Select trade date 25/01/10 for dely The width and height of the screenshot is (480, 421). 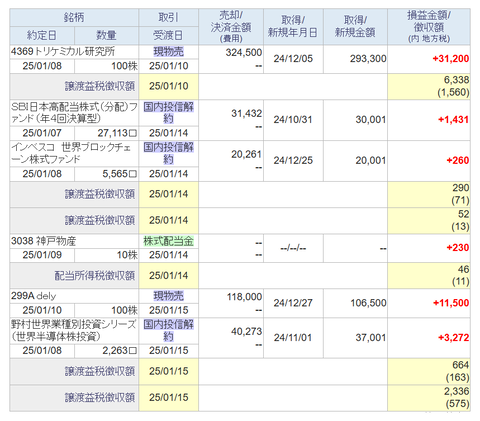click(x=42, y=310)
